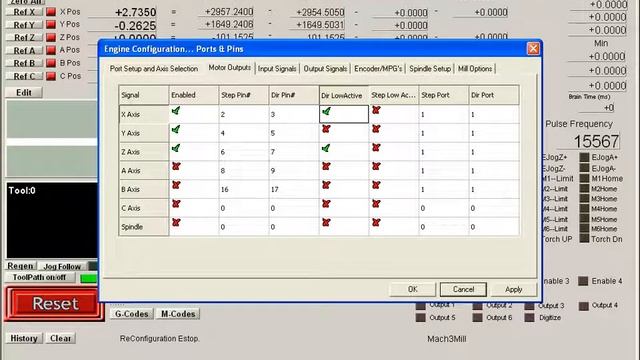Viewport: 640px width, 360px height.
Task: Open the Encoder/MPG's tab
Action: (x=378, y=69)
